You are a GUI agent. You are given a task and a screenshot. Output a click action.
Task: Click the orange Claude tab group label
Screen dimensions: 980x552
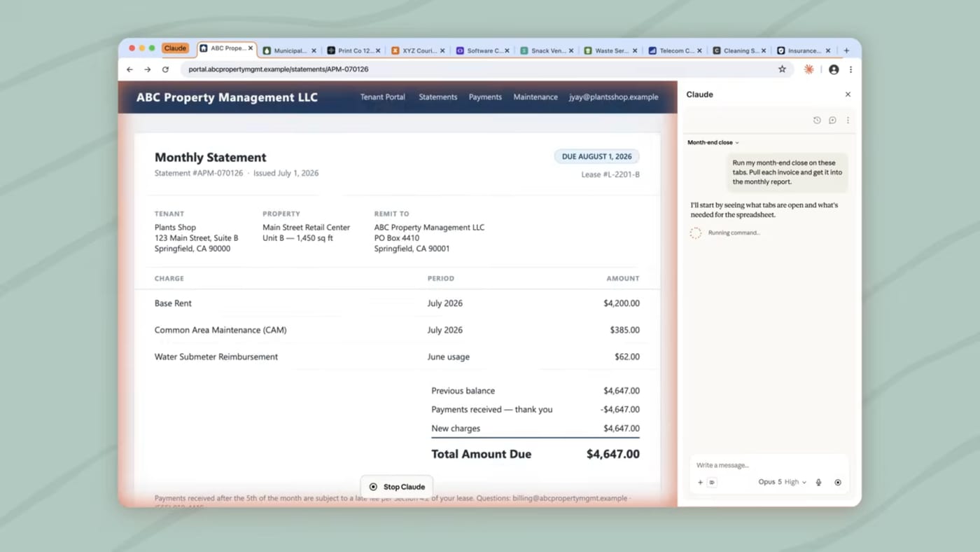click(175, 48)
